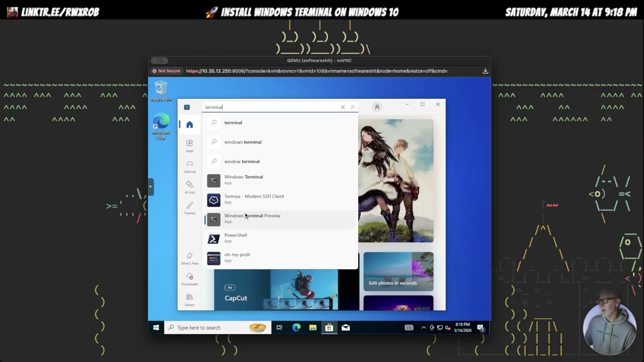Click the search magnifier button in Store
This screenshot has height=362, width=644.
(353, 107)
